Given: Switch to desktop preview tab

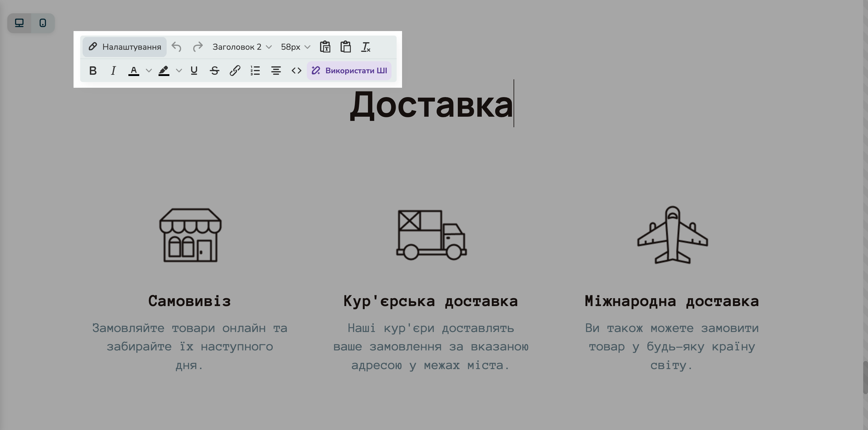Looking at the screenshot, I should [19, 23].
